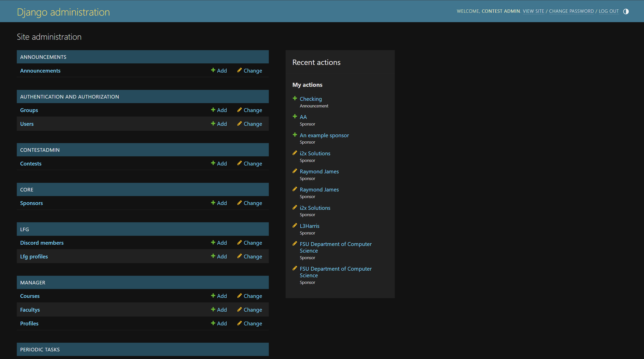The image size is (644, 359).
Task: Click the View Site link
Action: (x=533, y=11)
